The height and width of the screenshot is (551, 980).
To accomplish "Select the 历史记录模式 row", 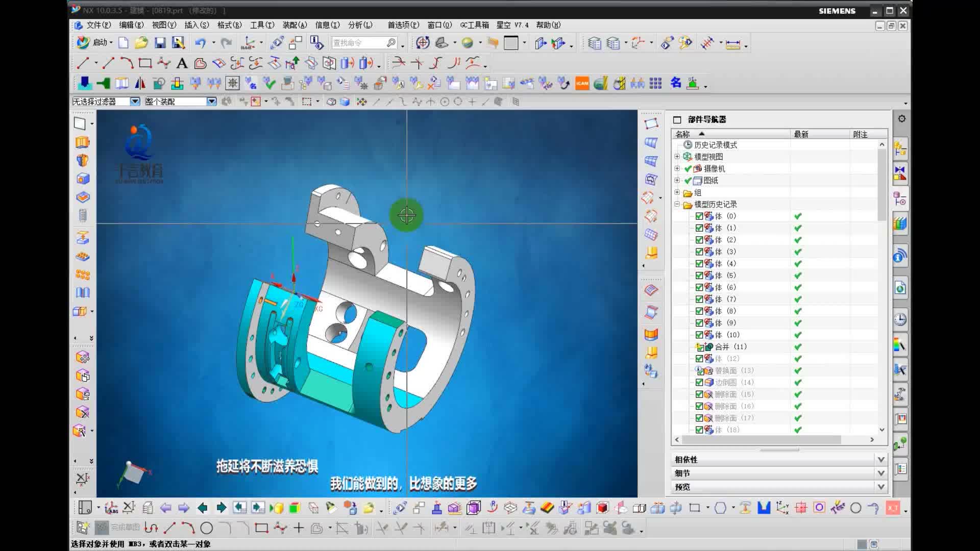I will click(715, 145).
